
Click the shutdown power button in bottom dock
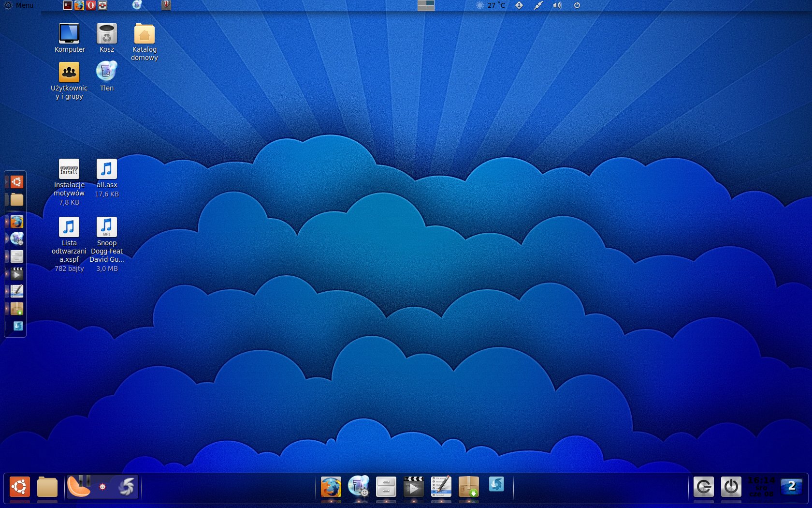(731, 487)
